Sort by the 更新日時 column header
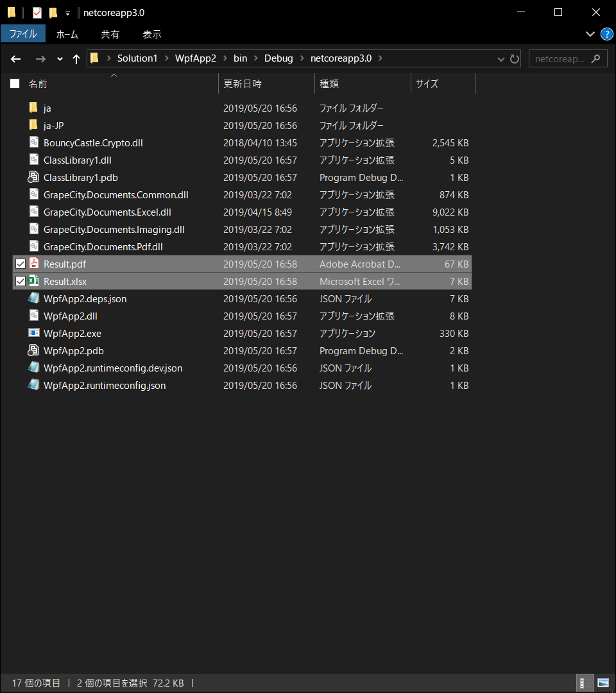Image resolution: width=616 pixels, height=693 pixels. click(x=266, y=83)
